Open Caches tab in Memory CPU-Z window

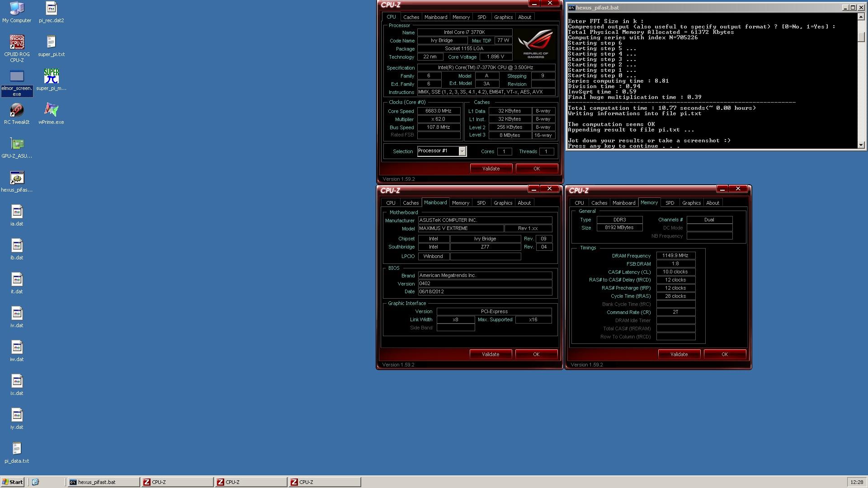599,203
